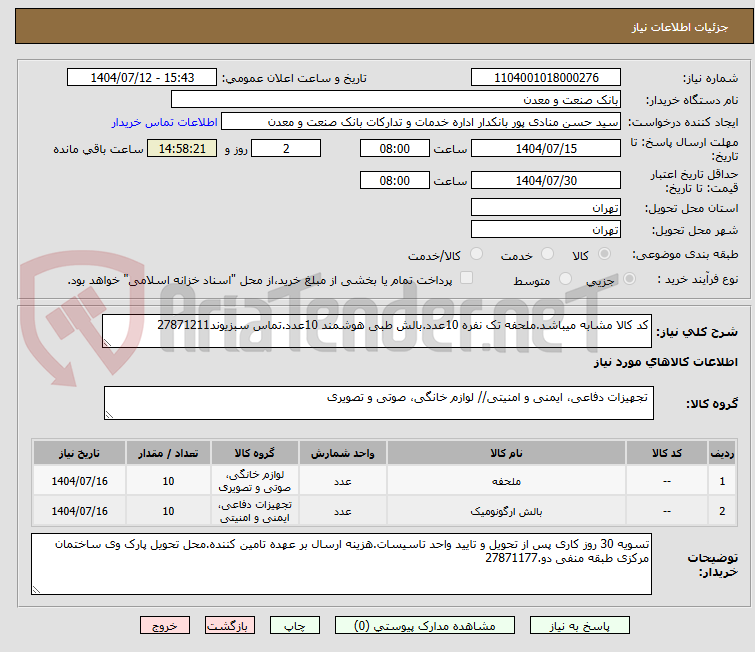Click the remaining time countdown field
Image resolution: width=755 pixels, height=652 pixels.
pyautogui.click(x=181, y=149)
